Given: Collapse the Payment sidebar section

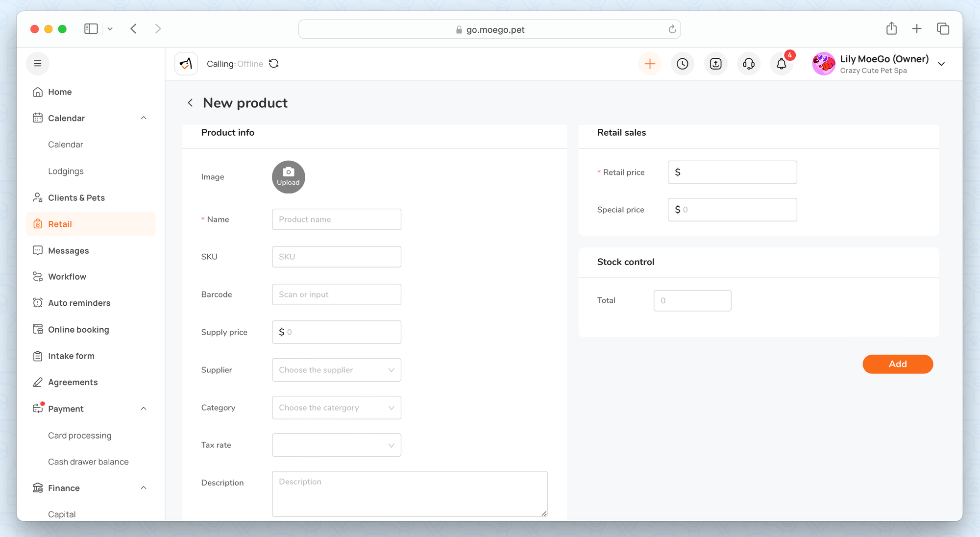Looking at the screenshot, I should tap(144, 409).
